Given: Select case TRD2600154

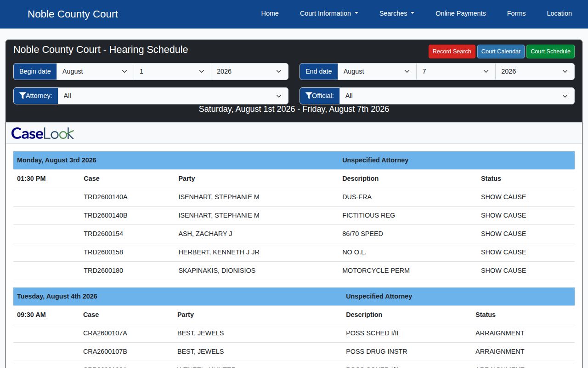Looking at the screenshot, I should click(x=103, y=234).
